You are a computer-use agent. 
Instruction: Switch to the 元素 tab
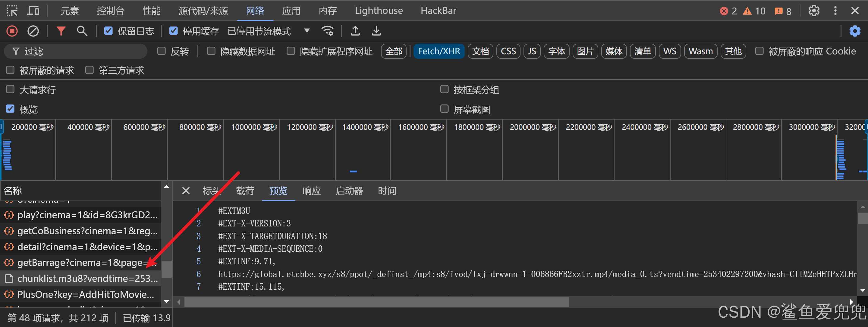click(70, 11)
